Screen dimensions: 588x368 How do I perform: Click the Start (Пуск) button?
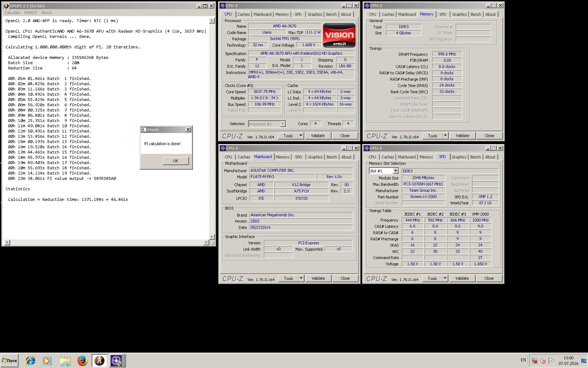(9, 361)
